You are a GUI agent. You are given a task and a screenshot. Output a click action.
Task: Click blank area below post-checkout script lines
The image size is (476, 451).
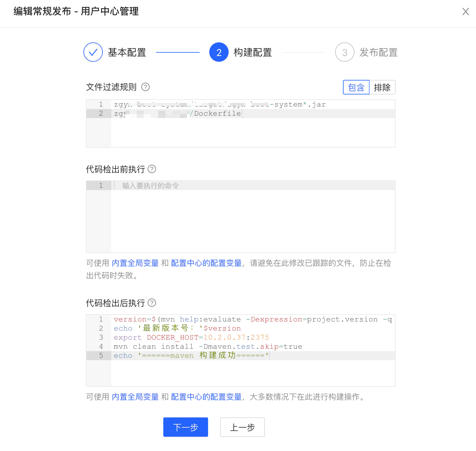253,373
